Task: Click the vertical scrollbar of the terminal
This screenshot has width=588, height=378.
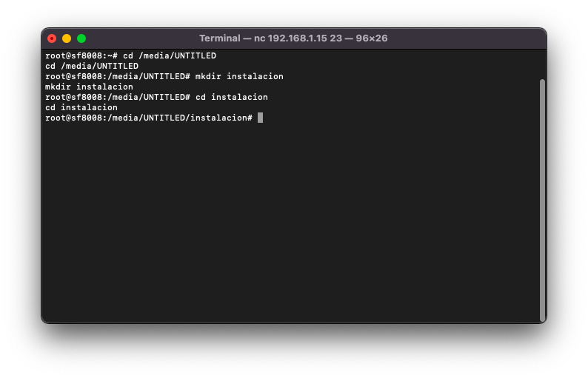Action: pos(542,200)
